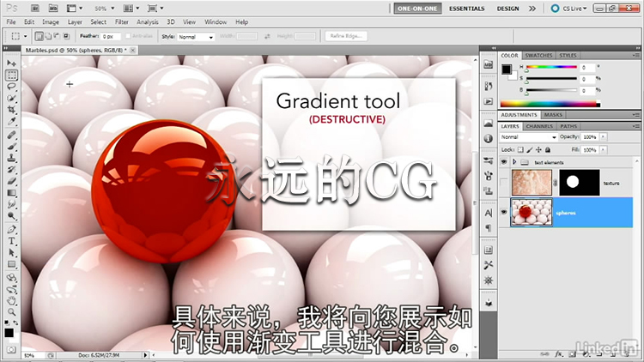644x362 pixels.
Task: Open the Analysis menu
Action: click(x=147, y=22)
